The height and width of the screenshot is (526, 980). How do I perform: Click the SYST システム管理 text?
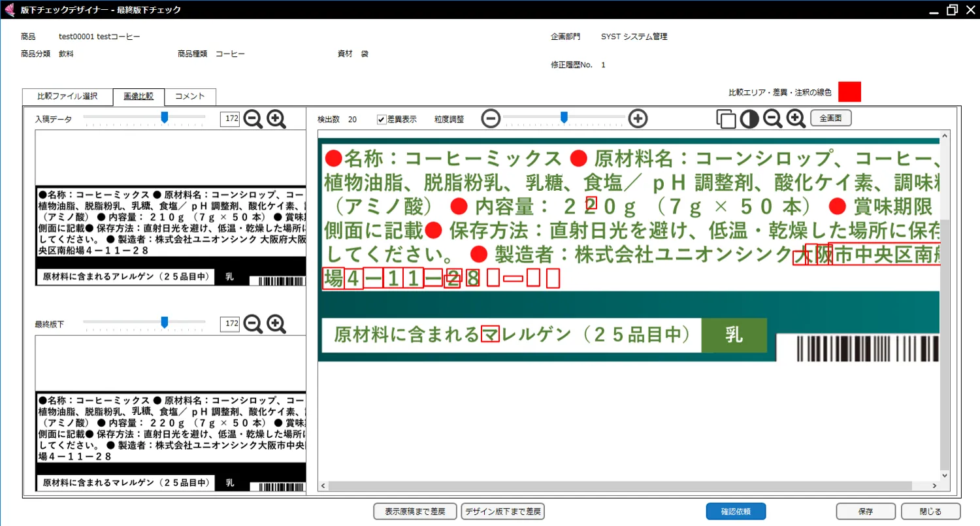point(634,37)
